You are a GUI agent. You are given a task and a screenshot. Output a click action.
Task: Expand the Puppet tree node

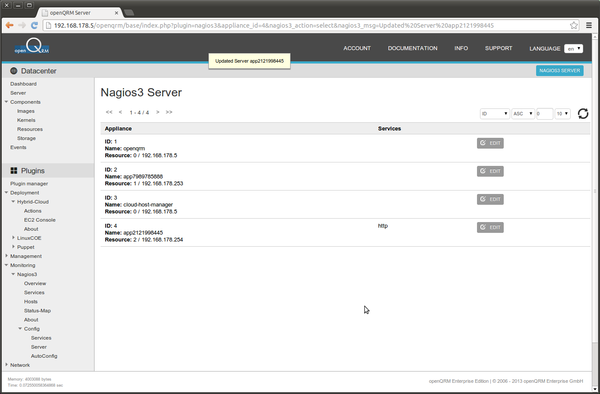click(x=13, y=247)
